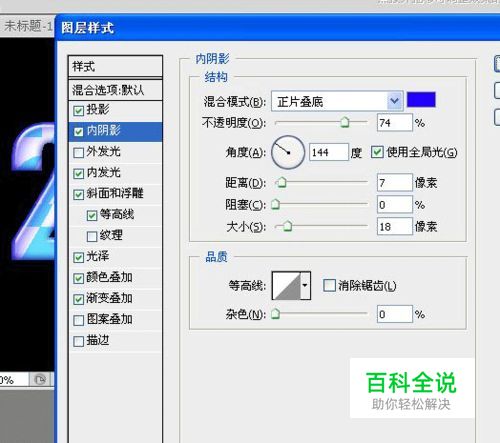Select 混合选项:默认 blending options row
The width and height of the screenshot is (500, 443).
(x=115, y=90)
